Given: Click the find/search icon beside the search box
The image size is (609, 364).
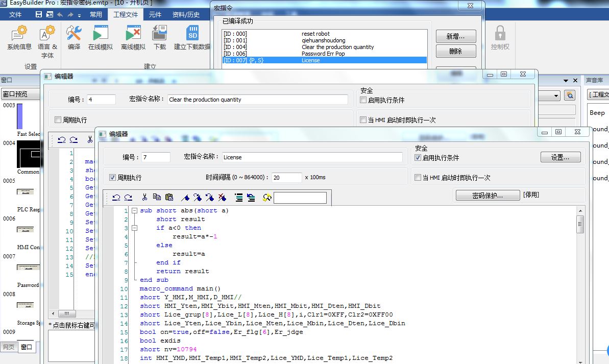Looking at the screenshot, I should (x=266, y=198).
